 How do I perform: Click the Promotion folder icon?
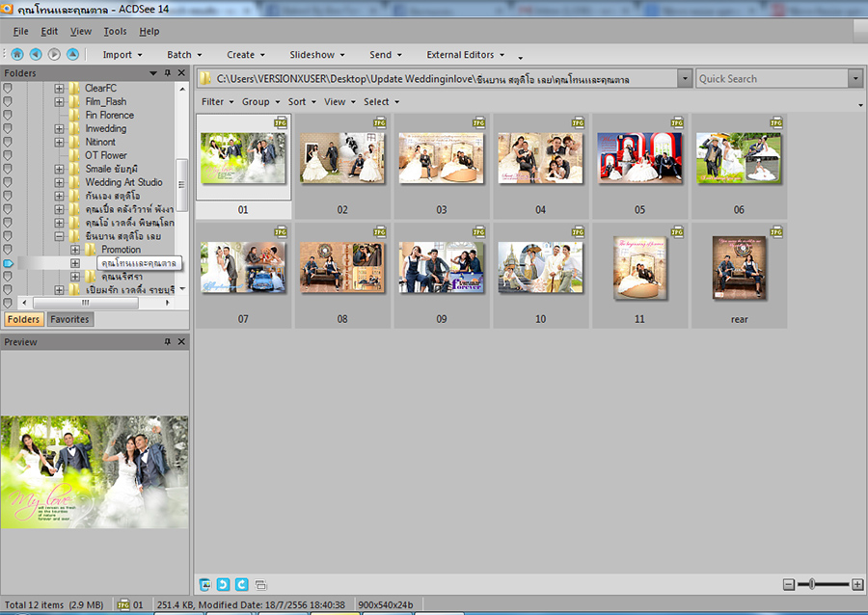91,250
